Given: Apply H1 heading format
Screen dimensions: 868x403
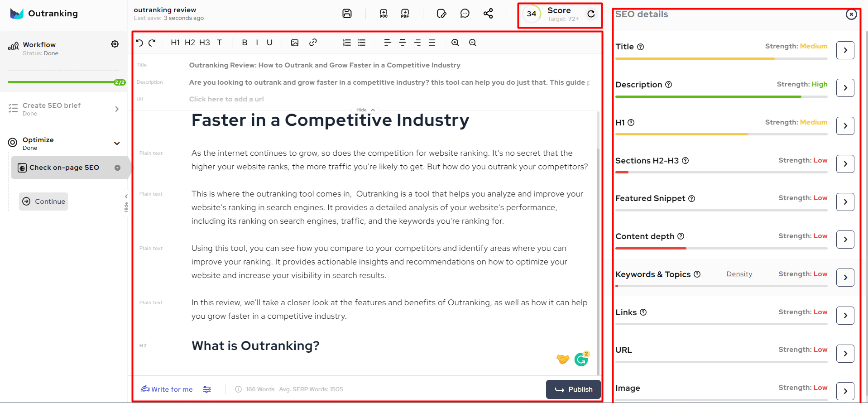Looking at the screenshot, I should tap(175, 43).
